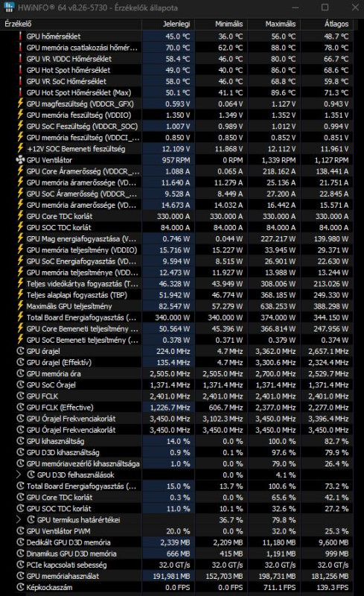Screen dimensions: 364x596
Task: Click lightning icon of GPU memória feszültség (VDDIO)
Action: tap(21, 115)
